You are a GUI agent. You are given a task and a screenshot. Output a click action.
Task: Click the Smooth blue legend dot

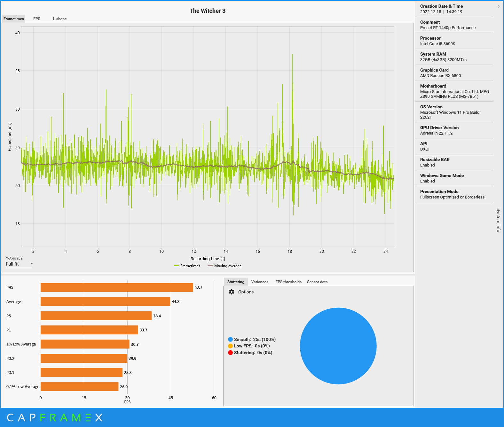tap(230, 339)
